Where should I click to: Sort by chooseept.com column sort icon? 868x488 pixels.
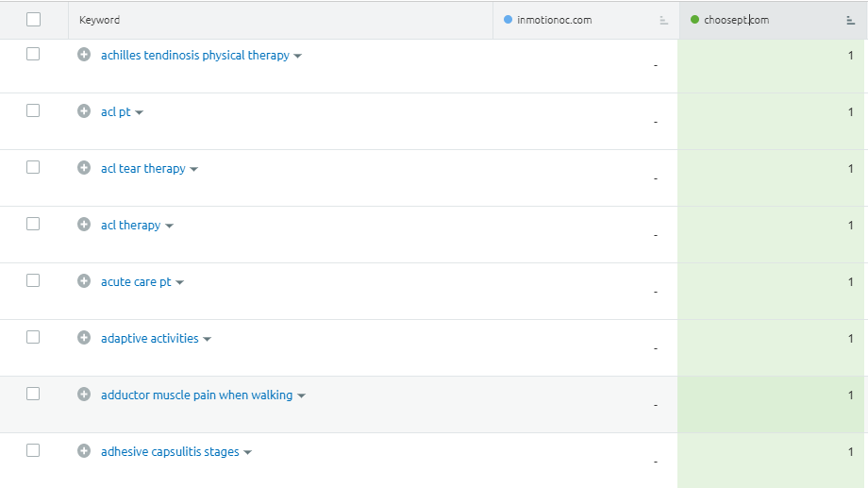[x=850, y=20]
